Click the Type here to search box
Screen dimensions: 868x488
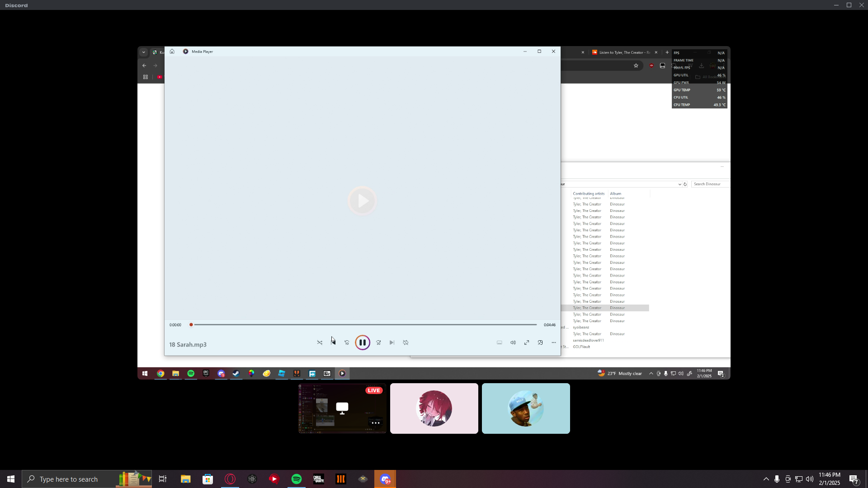69,479
